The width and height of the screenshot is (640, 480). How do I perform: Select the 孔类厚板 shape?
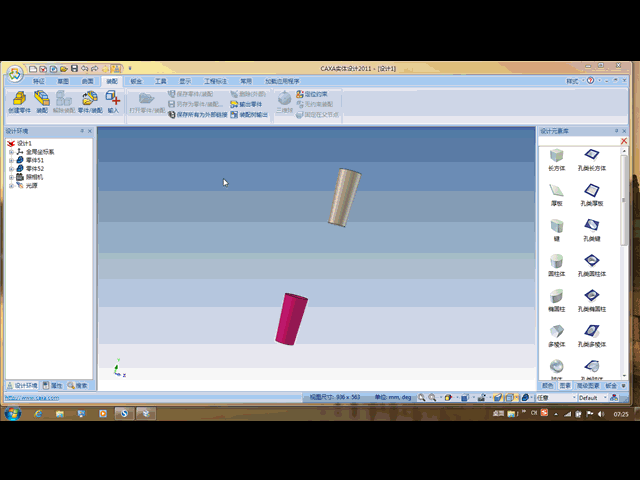point(592,195)
